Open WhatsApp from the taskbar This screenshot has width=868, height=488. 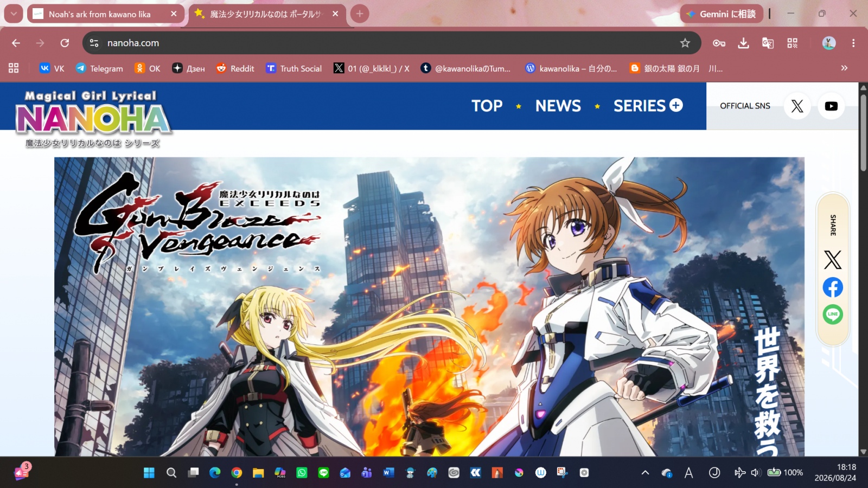tap(302, 473)
